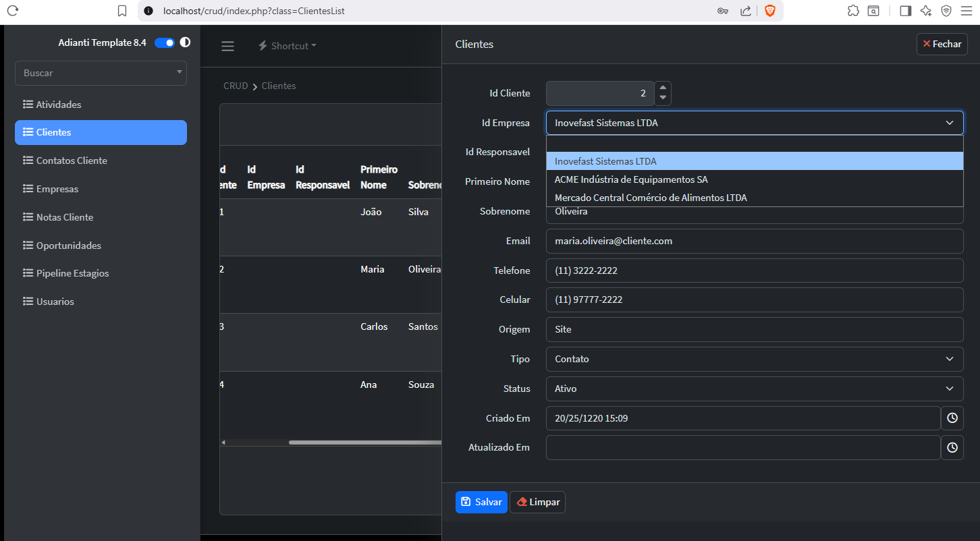The width and height of the screenshot is (980, 541).
Task: Open the Tipo dropdown showing Contato
Action: [755, 359]
